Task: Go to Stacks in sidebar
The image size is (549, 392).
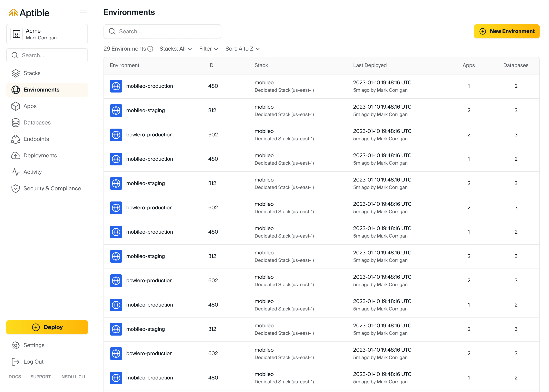Action: point(47,73)
